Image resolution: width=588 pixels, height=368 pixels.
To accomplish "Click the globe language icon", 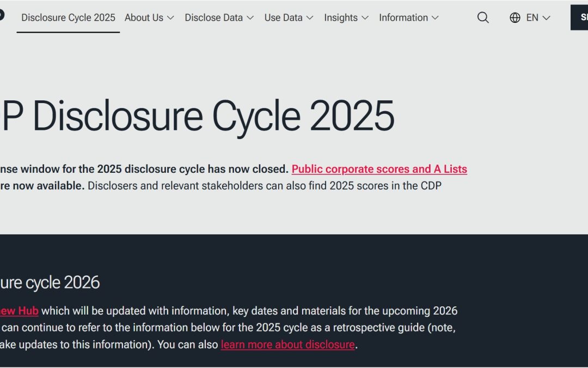I will [515, 17].
